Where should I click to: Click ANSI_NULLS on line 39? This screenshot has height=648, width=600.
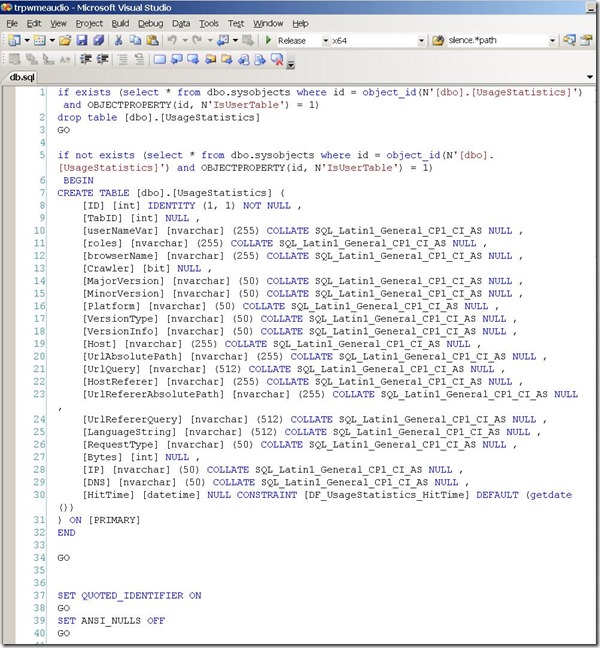coord(111,621)
